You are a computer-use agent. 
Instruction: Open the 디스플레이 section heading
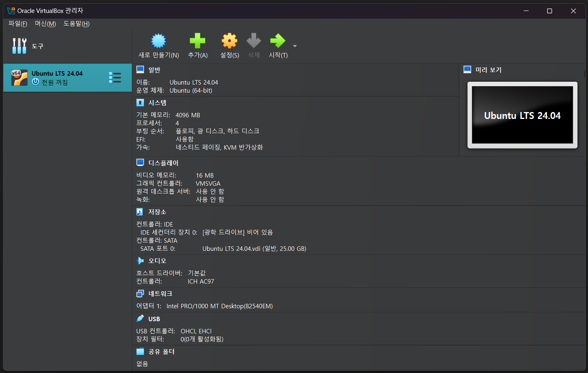coord(163,163)
